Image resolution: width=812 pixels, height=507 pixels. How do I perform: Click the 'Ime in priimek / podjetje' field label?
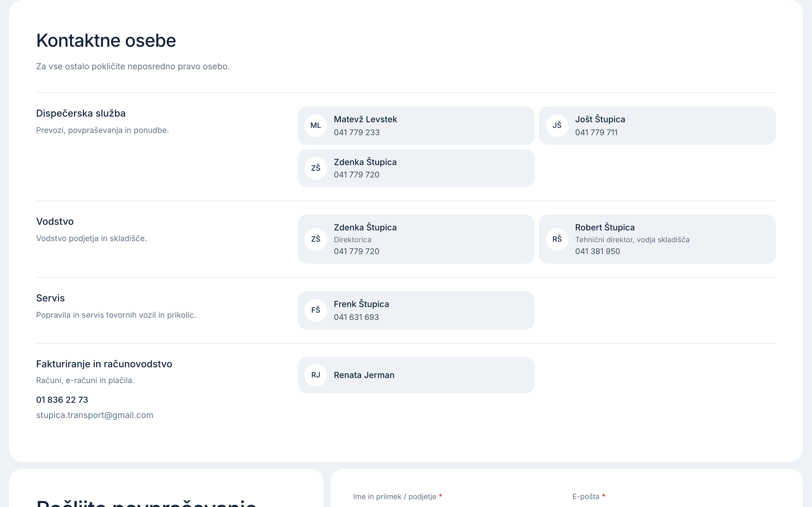(x=395, y=497)
